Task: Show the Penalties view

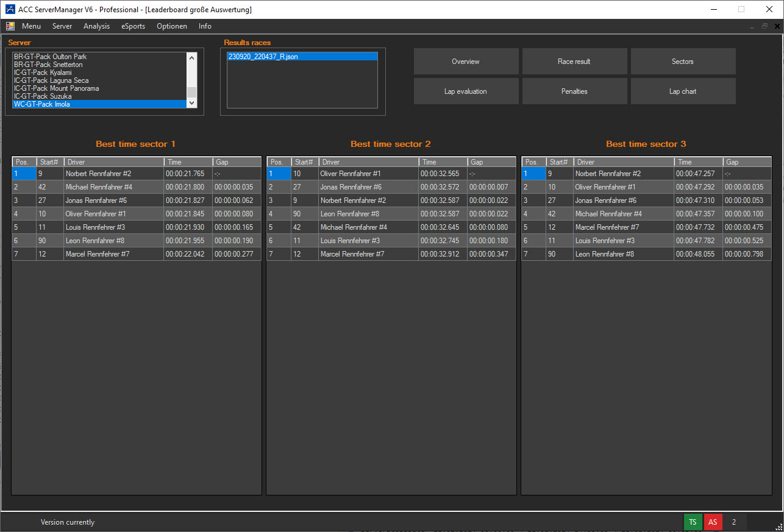Action: pos(574,91)
